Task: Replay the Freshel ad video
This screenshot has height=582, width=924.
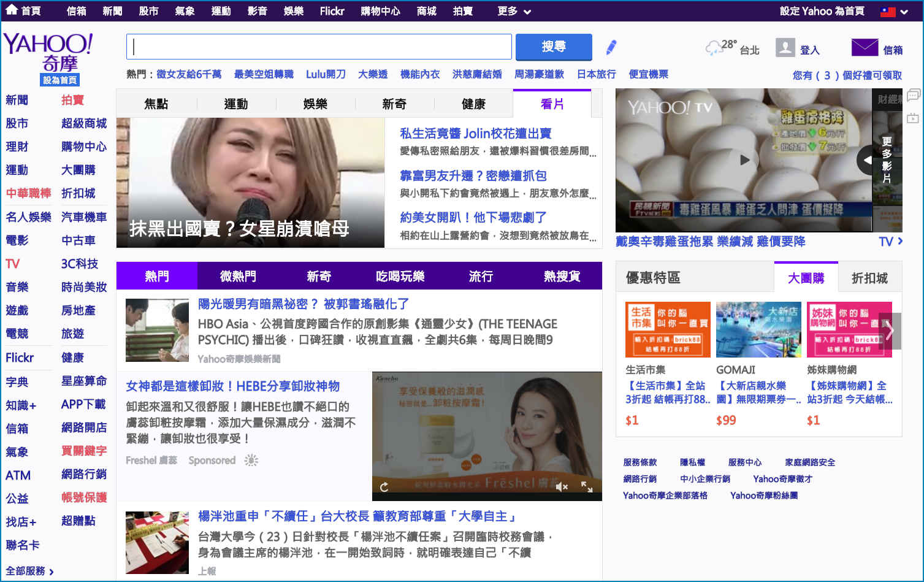Action: click(384, 487)
